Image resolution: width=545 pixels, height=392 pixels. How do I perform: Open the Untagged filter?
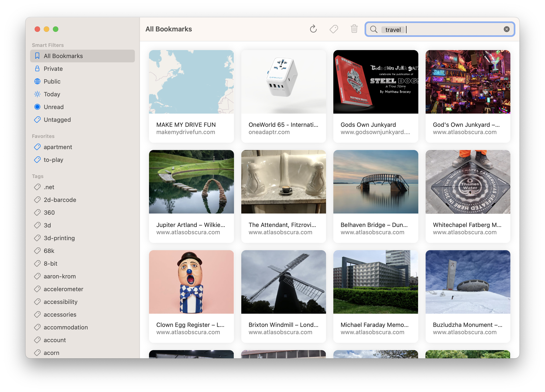(57, 120)
